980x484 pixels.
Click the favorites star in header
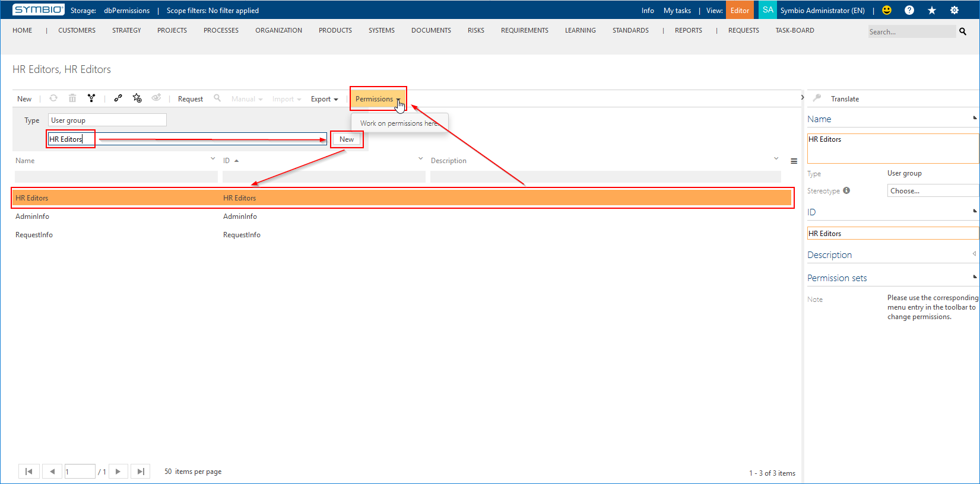[x=932, y=10]
